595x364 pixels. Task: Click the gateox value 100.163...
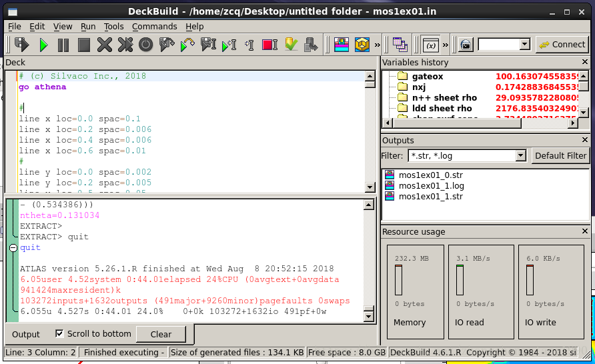click(x=536, y=76)
